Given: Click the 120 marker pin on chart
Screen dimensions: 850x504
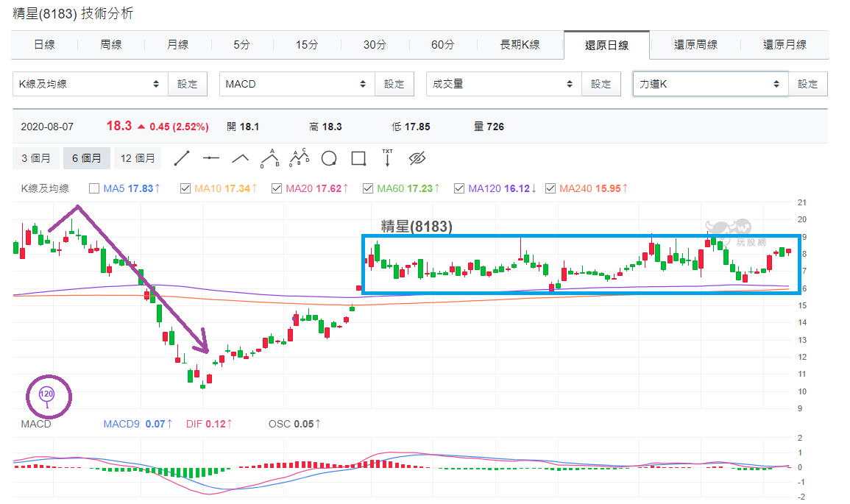Looking at the screenshot, I should [47, 396].
